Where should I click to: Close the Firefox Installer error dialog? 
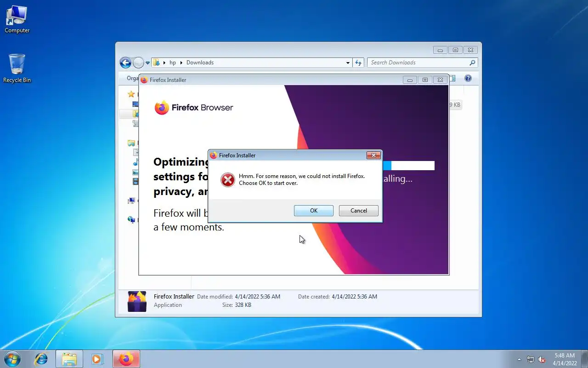click(374, 155)
